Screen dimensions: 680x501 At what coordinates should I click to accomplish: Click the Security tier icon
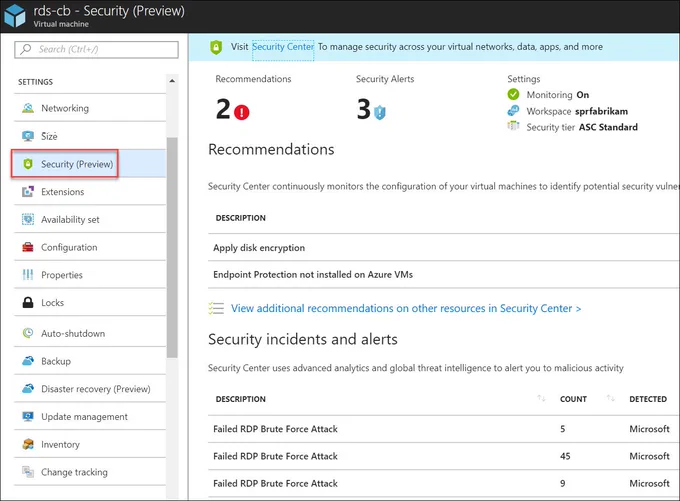point(513,126)
